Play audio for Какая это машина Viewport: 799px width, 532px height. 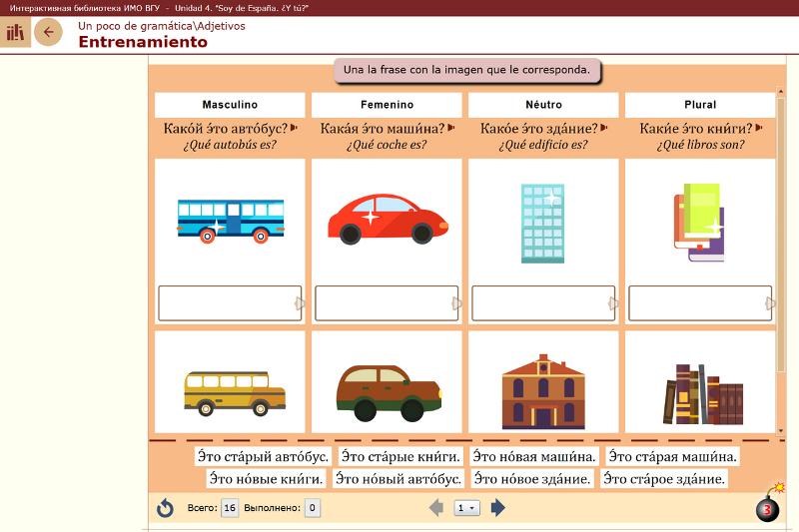pyautogui.click(x=451, y=129)
